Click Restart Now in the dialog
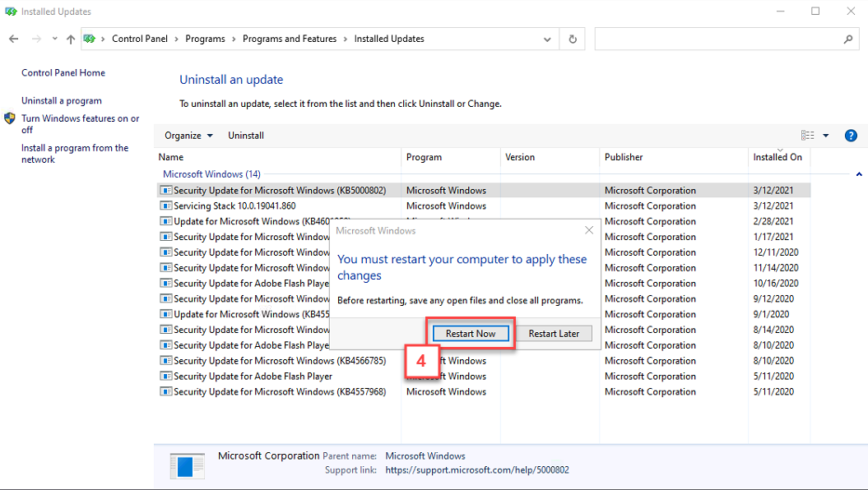This screenshot has width=868, height=490. coord(471,334)
